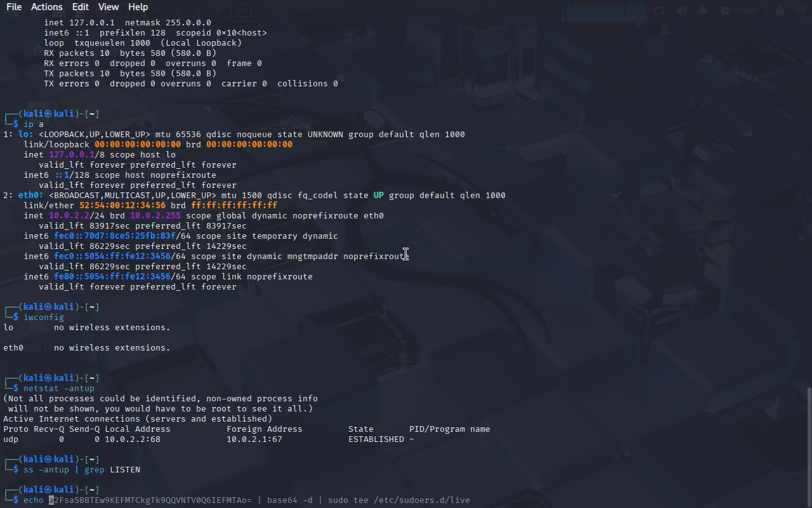
Task: Open the Help menu
Action: tap(138, 7)
